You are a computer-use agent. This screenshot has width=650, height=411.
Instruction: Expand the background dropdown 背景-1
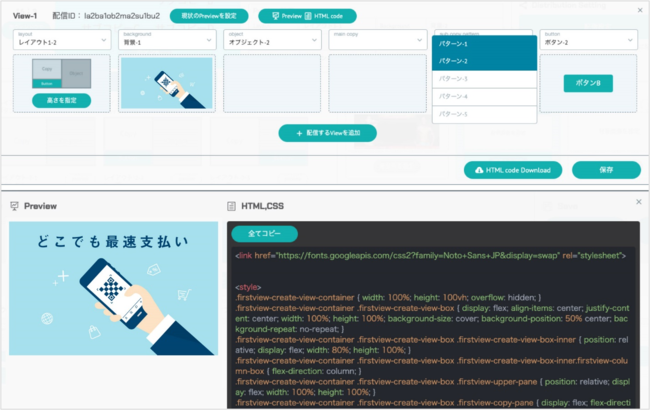click(x=167, y=40)
